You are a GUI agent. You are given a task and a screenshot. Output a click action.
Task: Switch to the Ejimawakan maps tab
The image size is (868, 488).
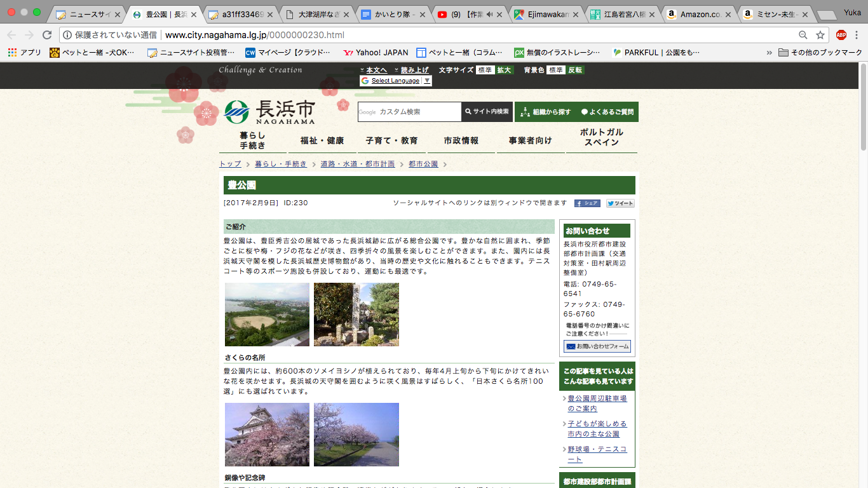546,14
